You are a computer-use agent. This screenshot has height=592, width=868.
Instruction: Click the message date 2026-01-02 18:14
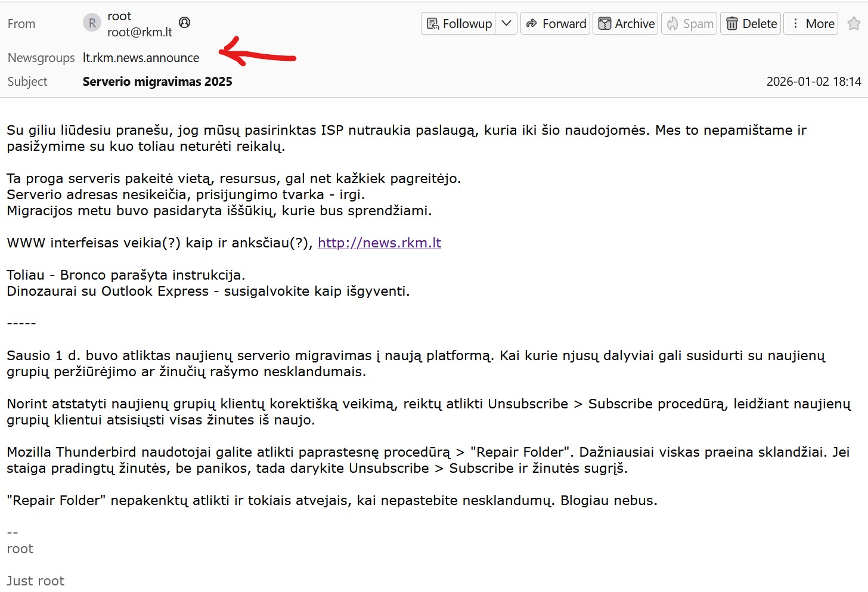(813, 82)
